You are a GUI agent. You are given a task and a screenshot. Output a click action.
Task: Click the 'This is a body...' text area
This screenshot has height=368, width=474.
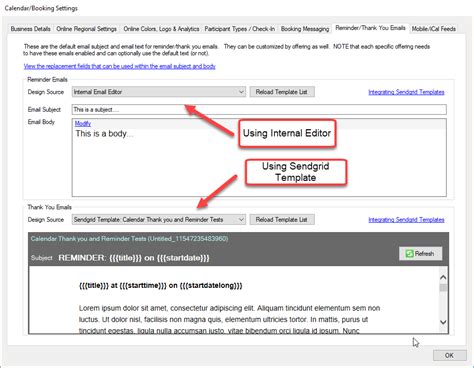259,163
